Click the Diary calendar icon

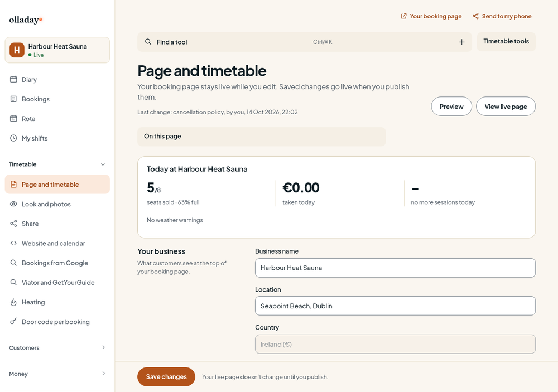click(13, 79)
